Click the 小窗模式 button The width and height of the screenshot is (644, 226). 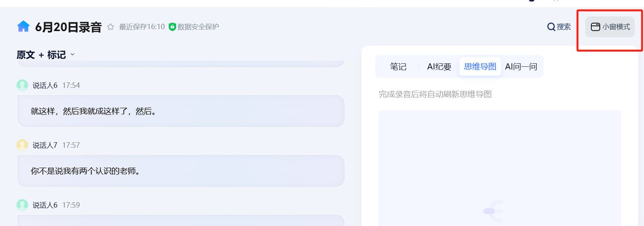coord(610,27)
